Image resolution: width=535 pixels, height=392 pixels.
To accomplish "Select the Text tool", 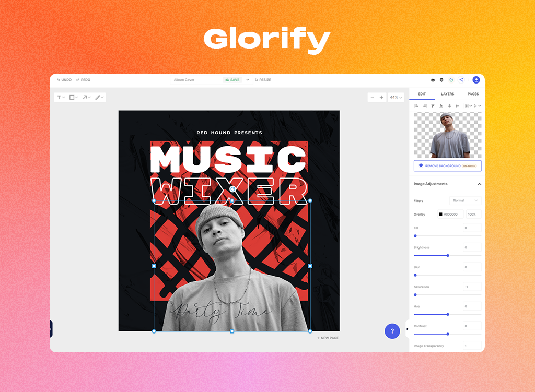I will pyautogui.click(x=59, y=98).
